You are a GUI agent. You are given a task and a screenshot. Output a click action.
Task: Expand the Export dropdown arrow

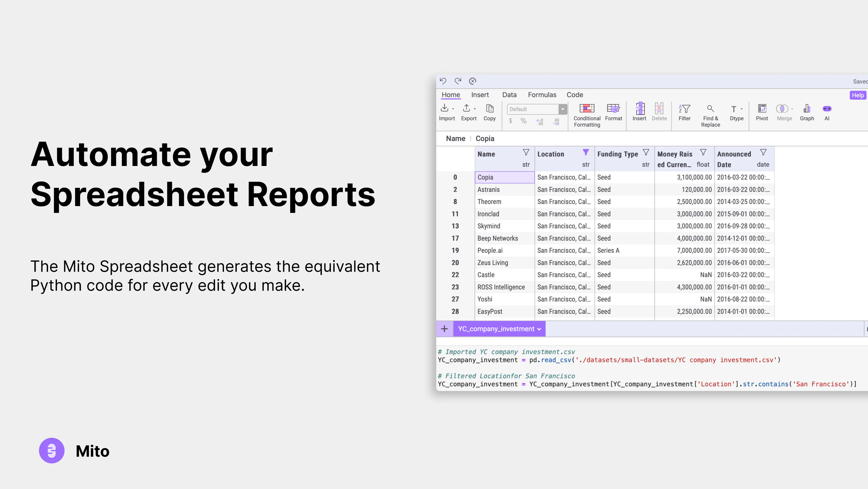coord(475,109)
